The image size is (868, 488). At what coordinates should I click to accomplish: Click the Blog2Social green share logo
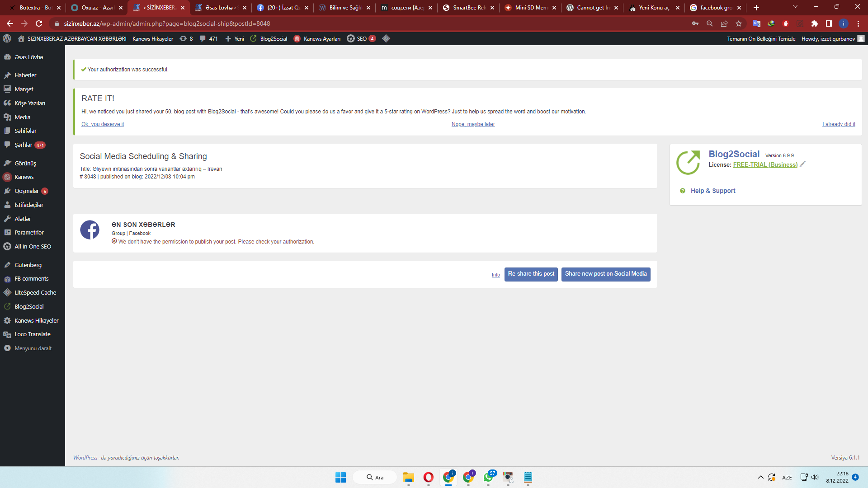click(x=688, y=163)
